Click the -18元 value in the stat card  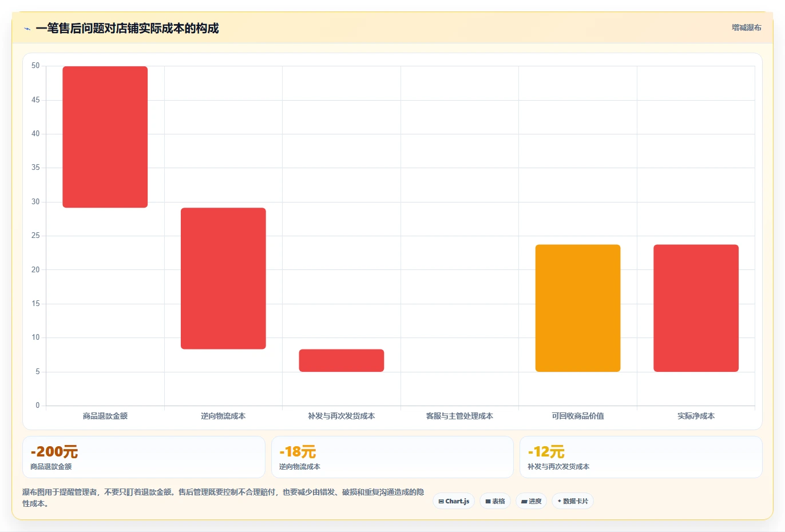pyautogui.click(x=298, y=451)
